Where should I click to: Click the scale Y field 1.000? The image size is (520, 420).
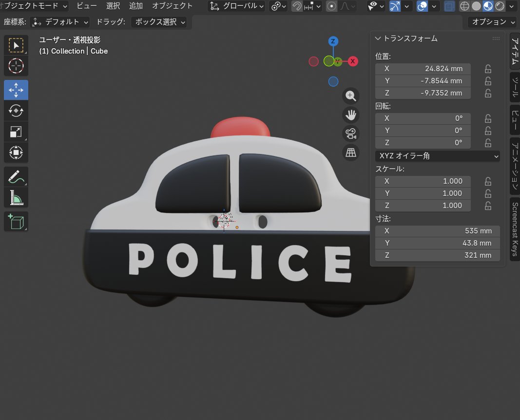[423, 193]
